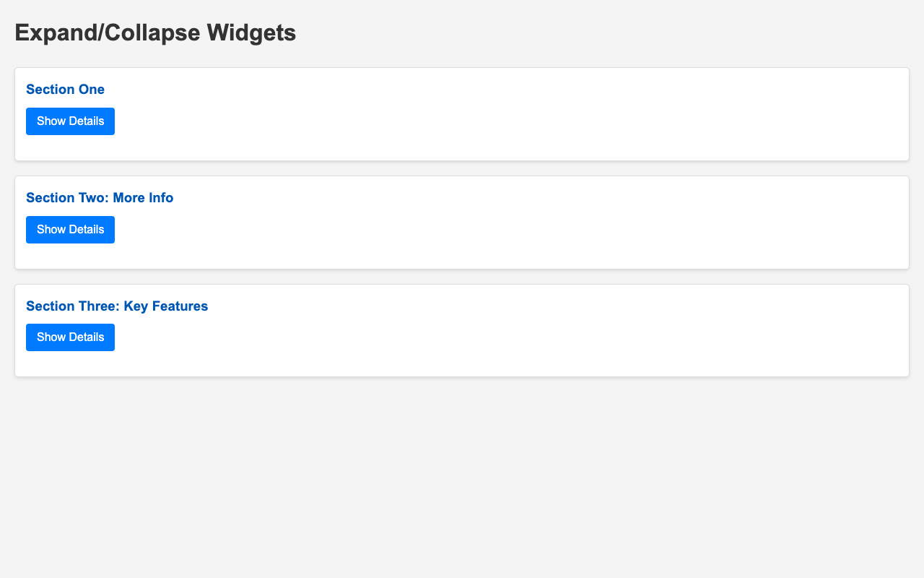Toggle details visibility for Section Two

click(70, 230)
